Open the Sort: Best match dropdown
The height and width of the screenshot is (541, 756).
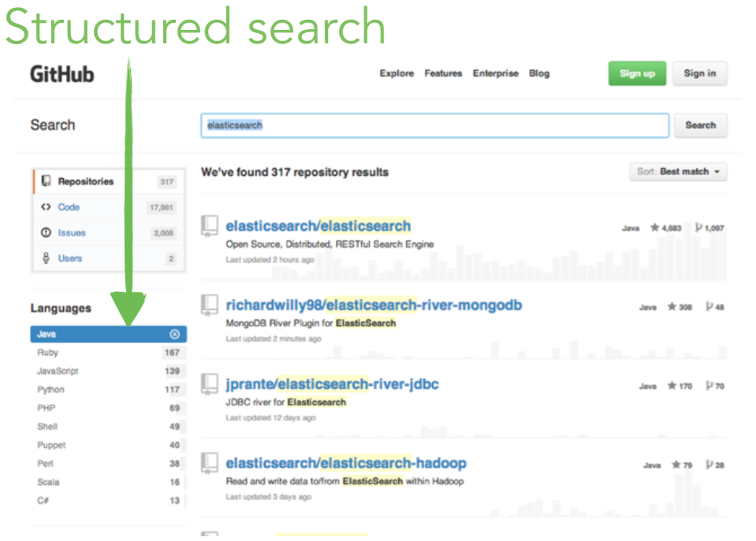tap(678, 172)
